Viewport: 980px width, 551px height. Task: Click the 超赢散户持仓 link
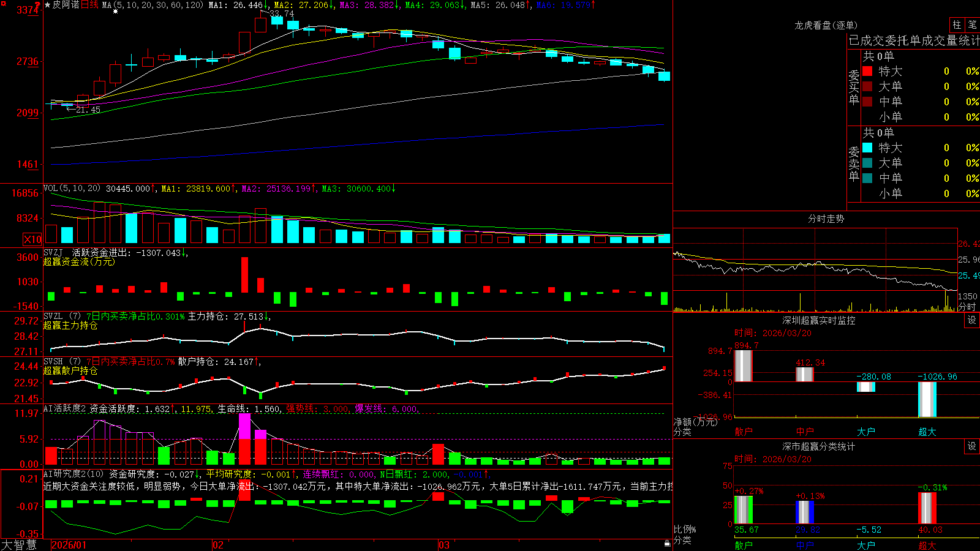point(70,371)
